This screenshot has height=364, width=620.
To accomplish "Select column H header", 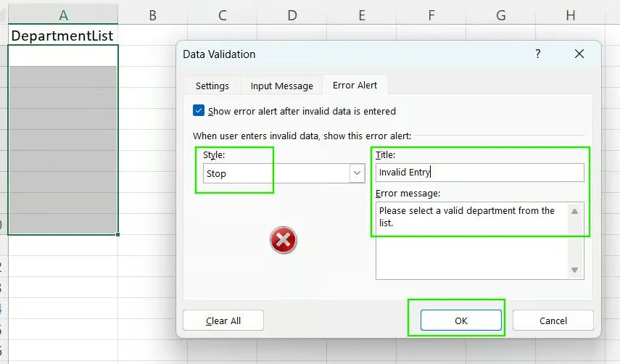I will pos(570,15).
